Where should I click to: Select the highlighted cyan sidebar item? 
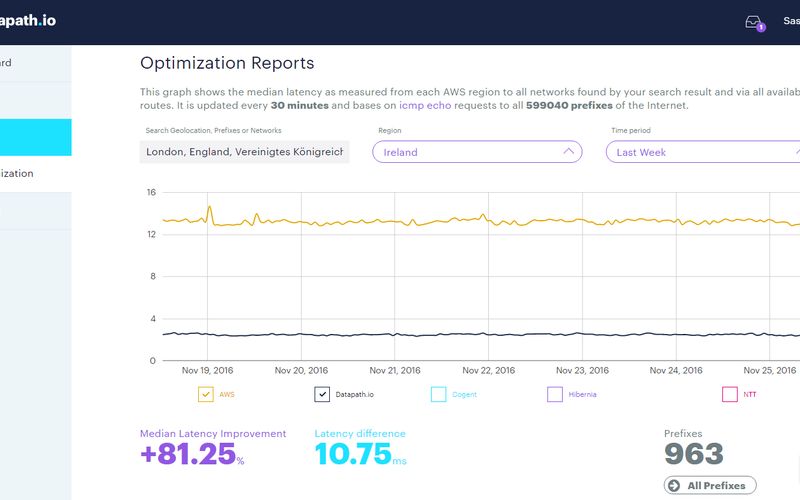35,137
